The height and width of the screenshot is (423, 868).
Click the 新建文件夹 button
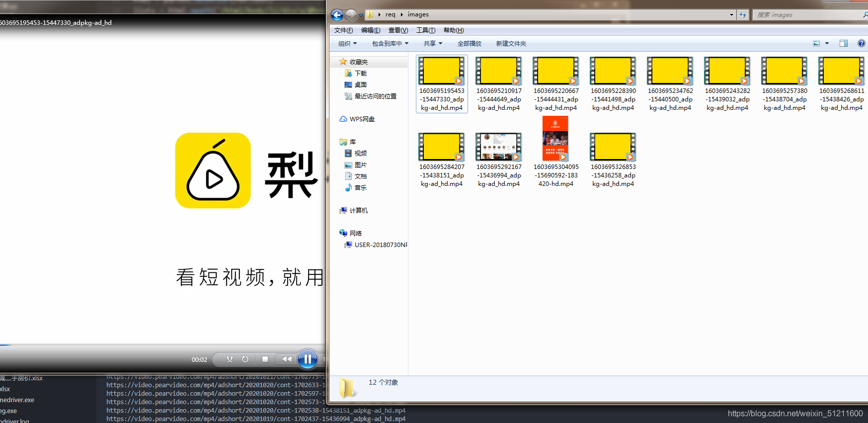coord(511,44)
